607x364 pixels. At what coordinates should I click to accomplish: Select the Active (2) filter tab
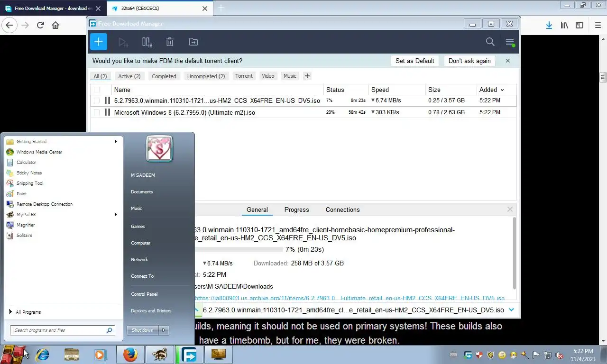[129, 76]
